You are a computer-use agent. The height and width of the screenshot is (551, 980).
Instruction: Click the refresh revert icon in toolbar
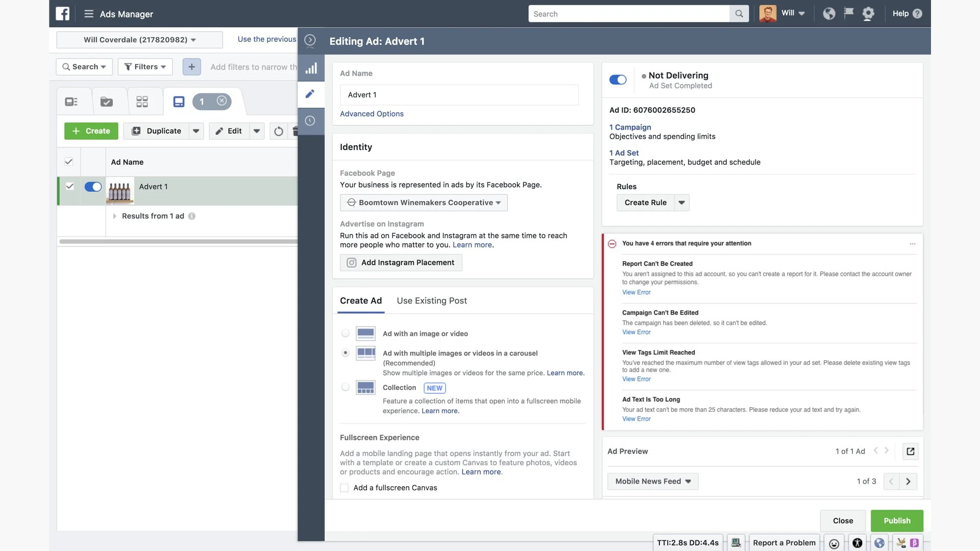[278, 131]
